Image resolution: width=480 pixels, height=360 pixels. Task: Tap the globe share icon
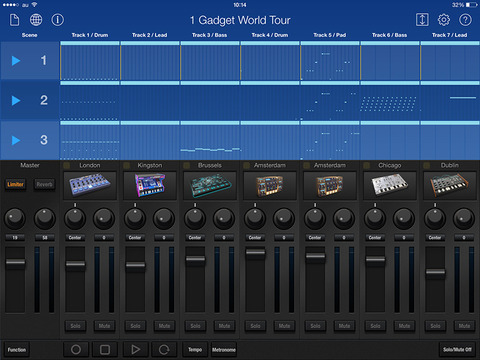point(36,20)
